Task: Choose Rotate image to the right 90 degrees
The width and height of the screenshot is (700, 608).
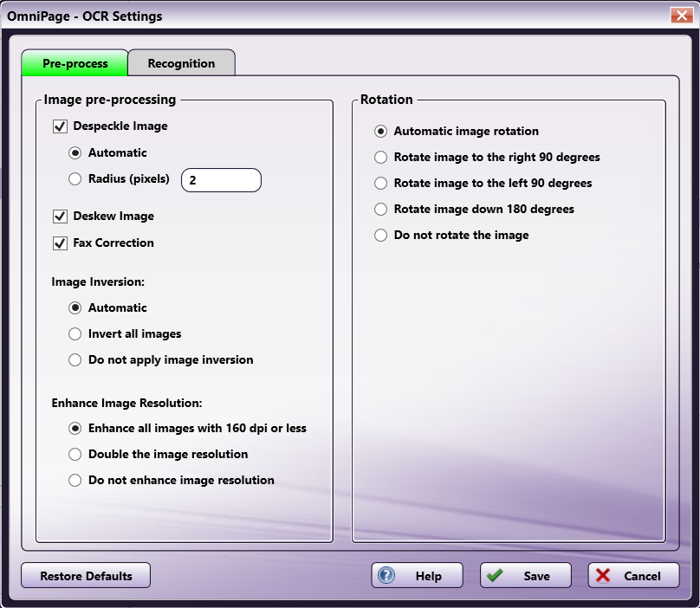Action: pyautogui.click(x=381, y=157)
